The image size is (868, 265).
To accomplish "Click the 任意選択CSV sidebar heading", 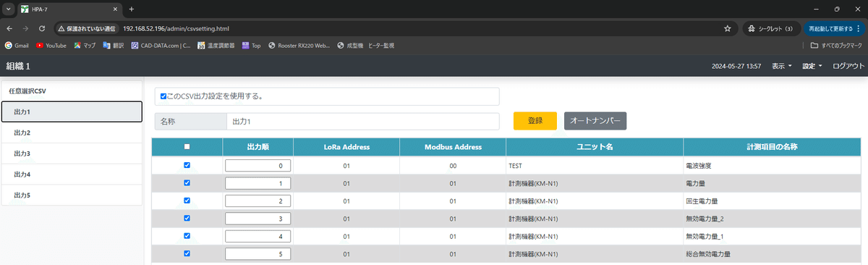I will [27, 91].
